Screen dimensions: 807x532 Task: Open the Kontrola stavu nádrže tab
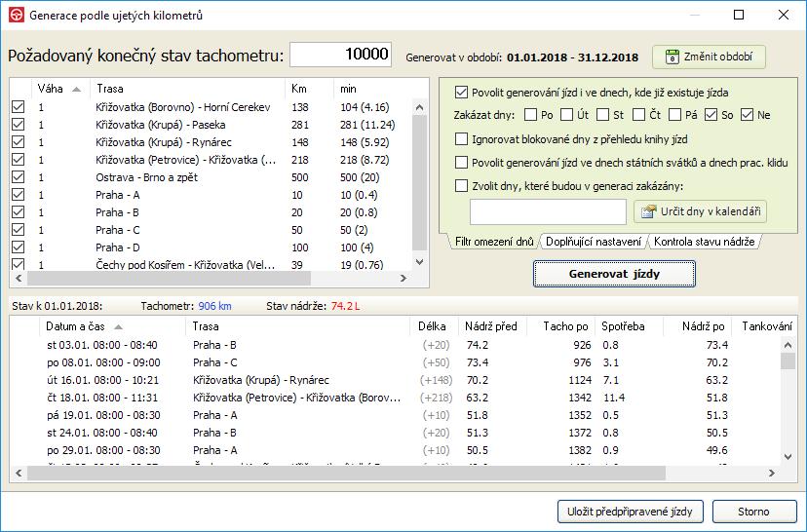click(x=704, y=242)
